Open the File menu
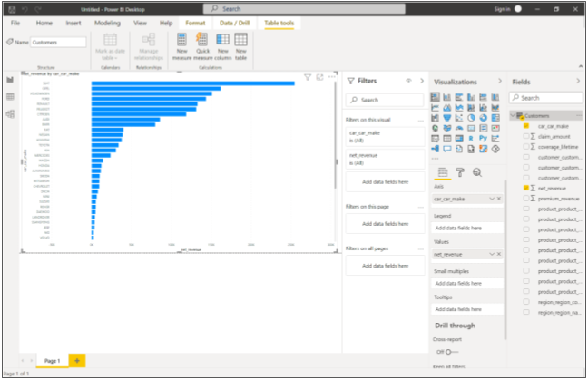588x380 pixels. tap(15, 23)
